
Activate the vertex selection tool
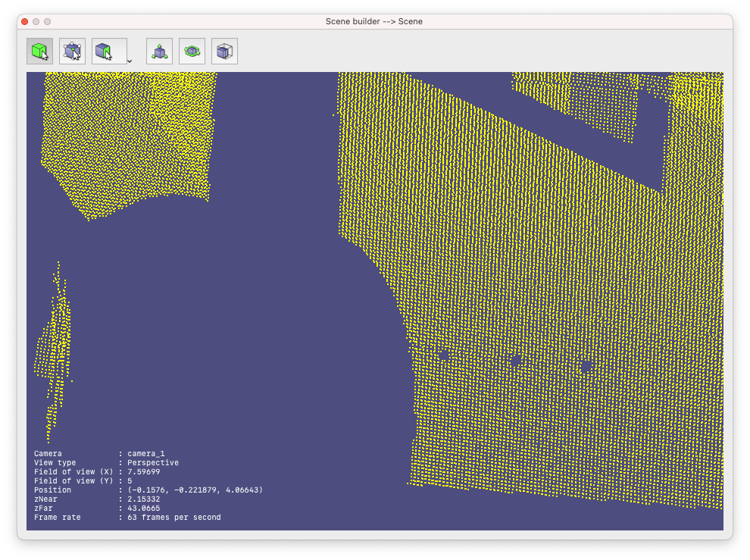tap(73, 51)
